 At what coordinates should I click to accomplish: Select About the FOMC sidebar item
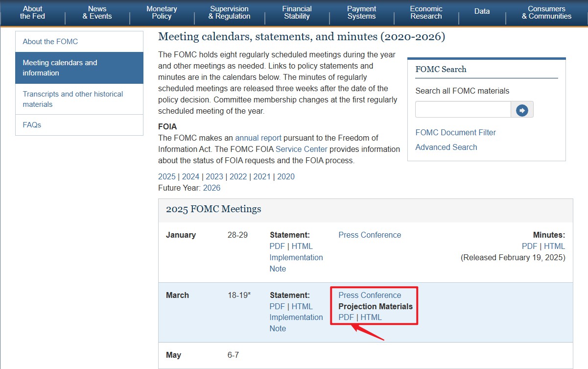[50, 42]
